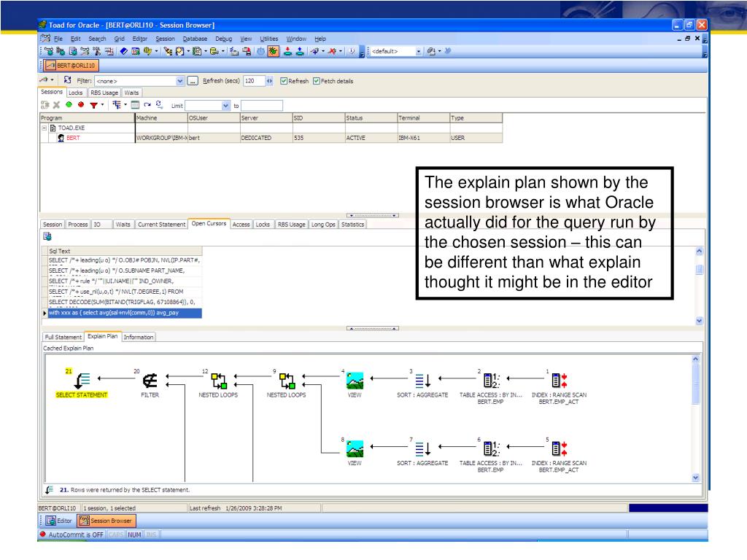Select the SELECT STATEMENT plan node icon
This screenshot has height=560, width=747.
point(82,381)
